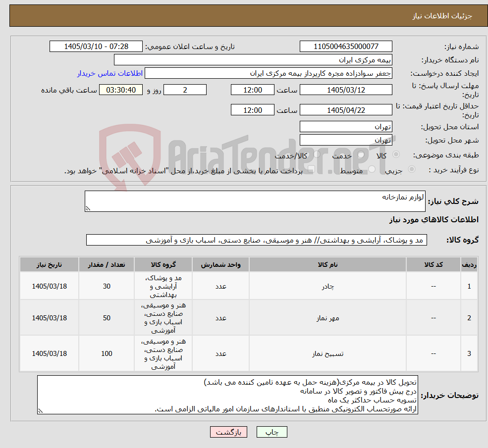Click the page title جزئیات اطلاعات نیاز

(x=442, y=16)
